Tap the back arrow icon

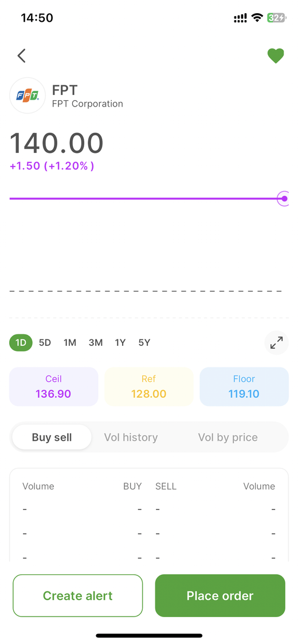[22, 56]
